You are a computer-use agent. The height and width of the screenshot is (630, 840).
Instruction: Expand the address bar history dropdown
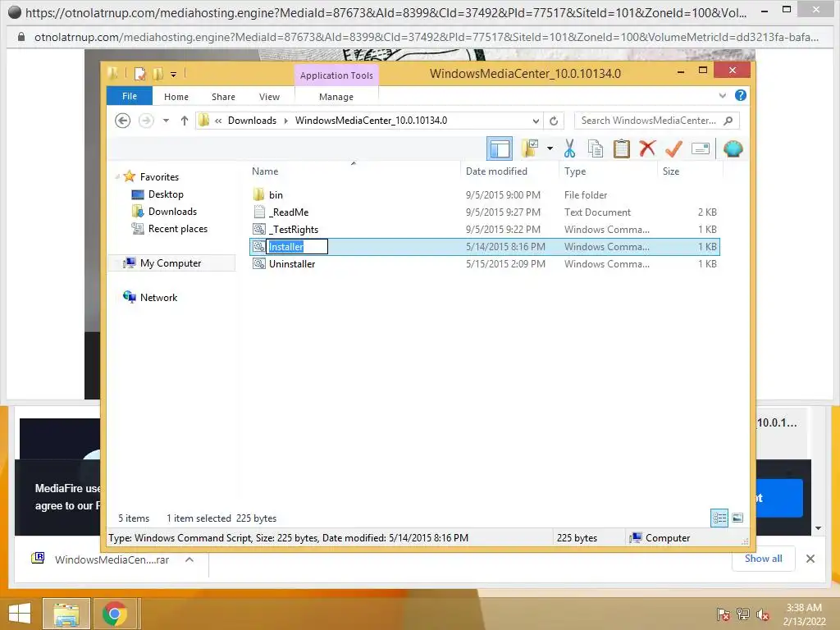coord(536,121)
